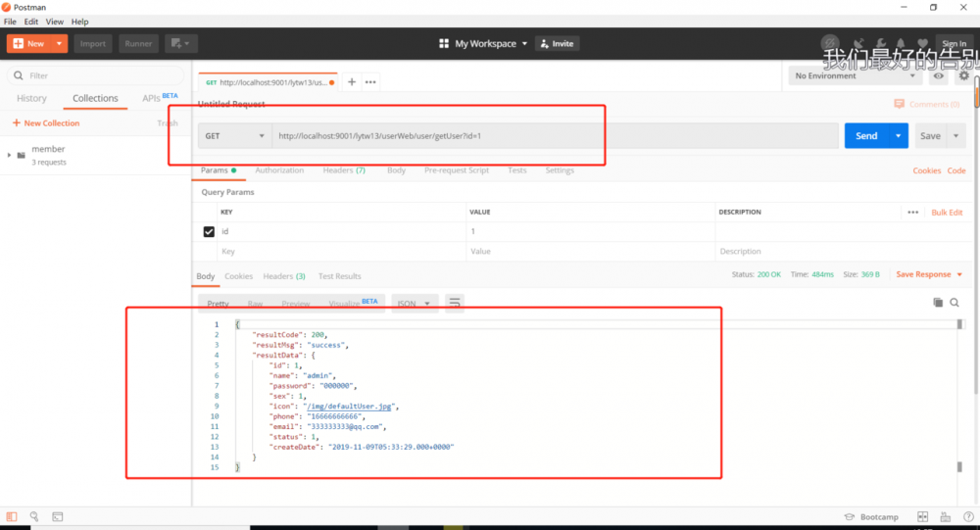Open the satellite capture requests icon
The width and height of the screenshot is (980, 530).
click(x=858, y=43)
